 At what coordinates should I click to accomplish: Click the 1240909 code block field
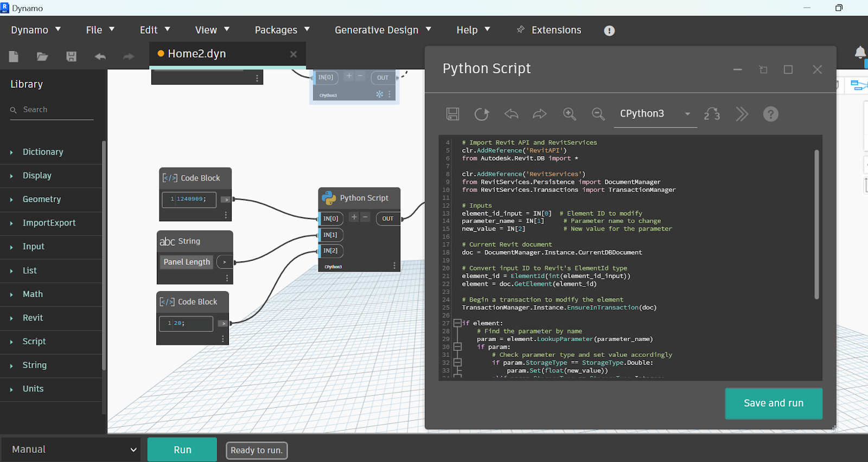tap(189, 199)
